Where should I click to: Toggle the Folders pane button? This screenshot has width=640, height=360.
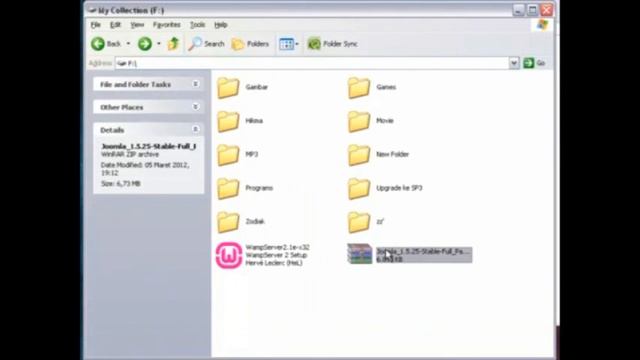point(250,44)
